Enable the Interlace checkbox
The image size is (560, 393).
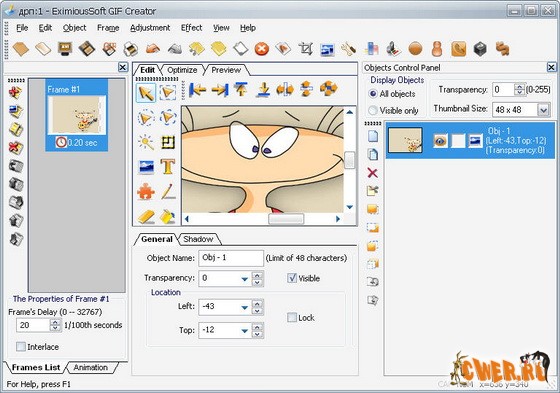pos(21,347)
